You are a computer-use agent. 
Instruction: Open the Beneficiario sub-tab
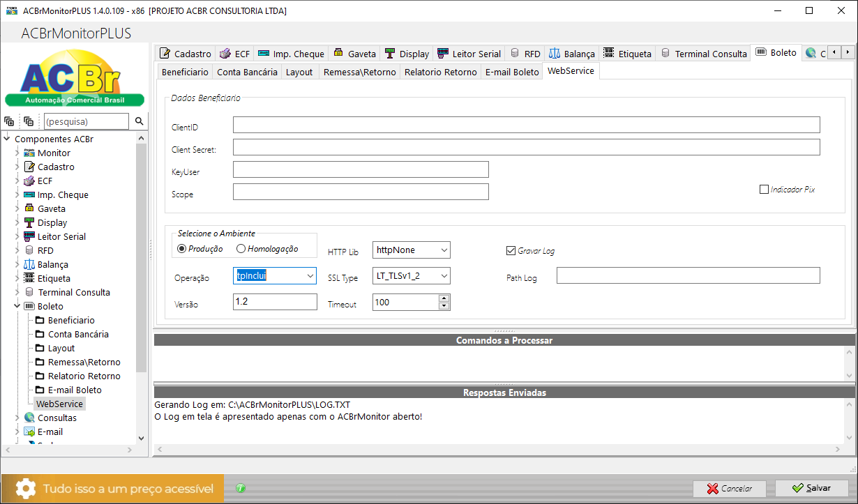click(x=185, y=72)
